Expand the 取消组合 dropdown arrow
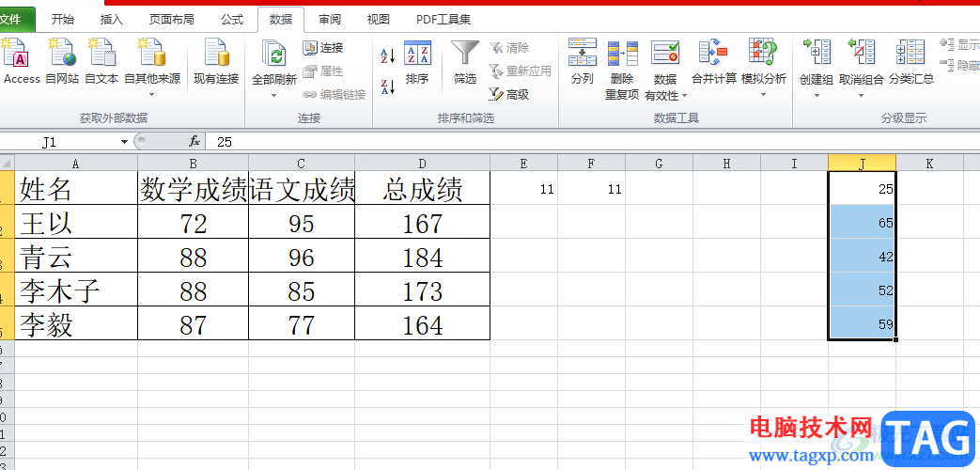Screen dimensions: 980x470 pos(861,96)
